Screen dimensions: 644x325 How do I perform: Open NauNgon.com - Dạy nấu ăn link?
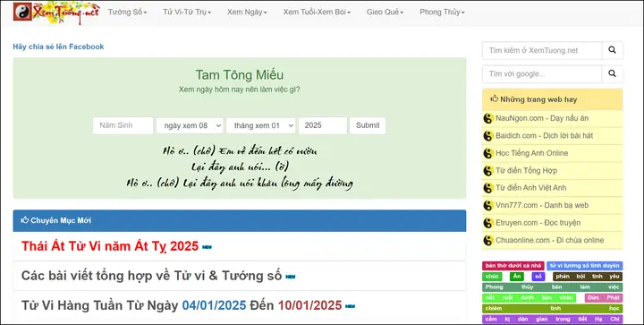click(x=542, y=118)
